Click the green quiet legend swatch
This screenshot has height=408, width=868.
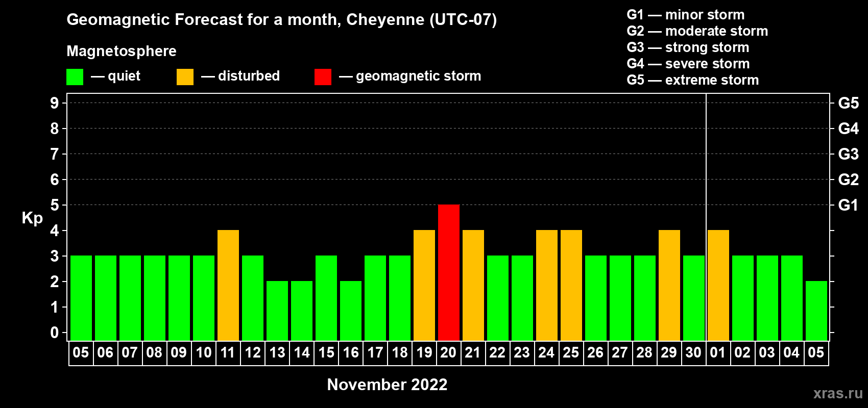click(x=75, y=77)
